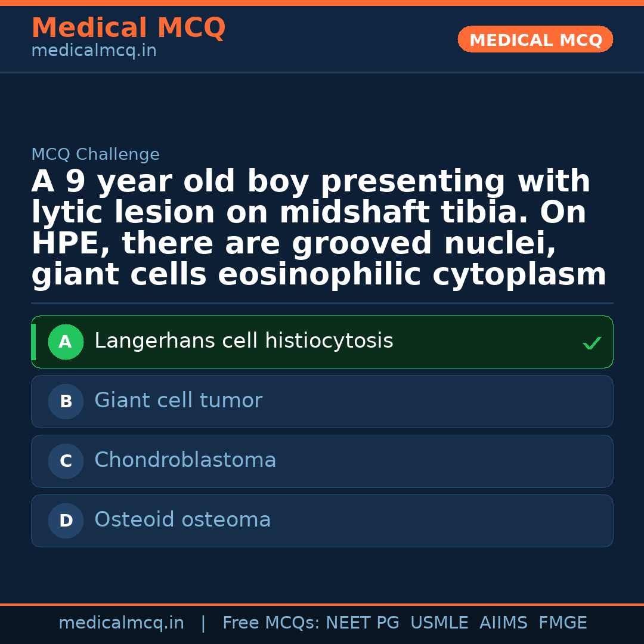This screenshot has width=644, height=644.
Task: Click the question text about the 9 year old boy
Action: point(318,228)
